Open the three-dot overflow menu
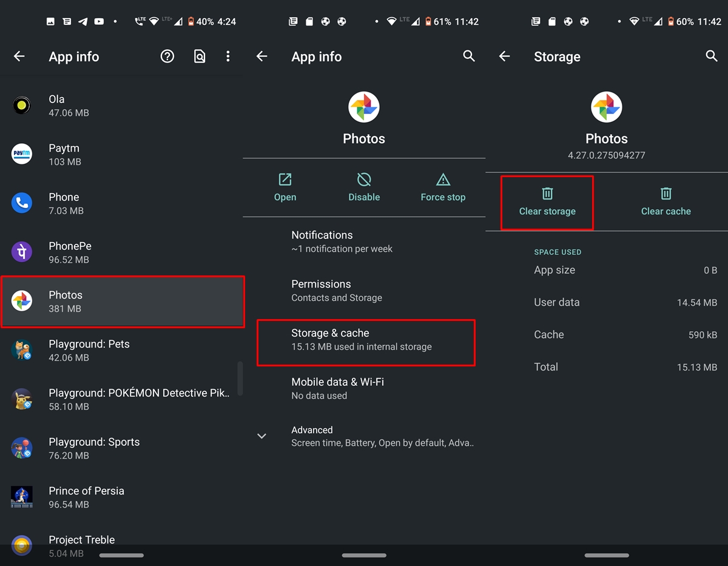This screenshot has height=566, width=728. tap(228, 56)
